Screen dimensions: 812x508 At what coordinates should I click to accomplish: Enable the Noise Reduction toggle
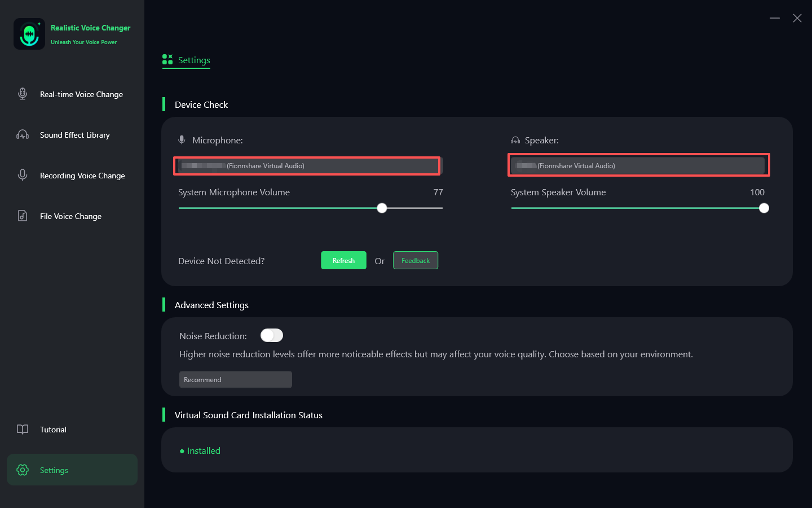coord(271,335)
